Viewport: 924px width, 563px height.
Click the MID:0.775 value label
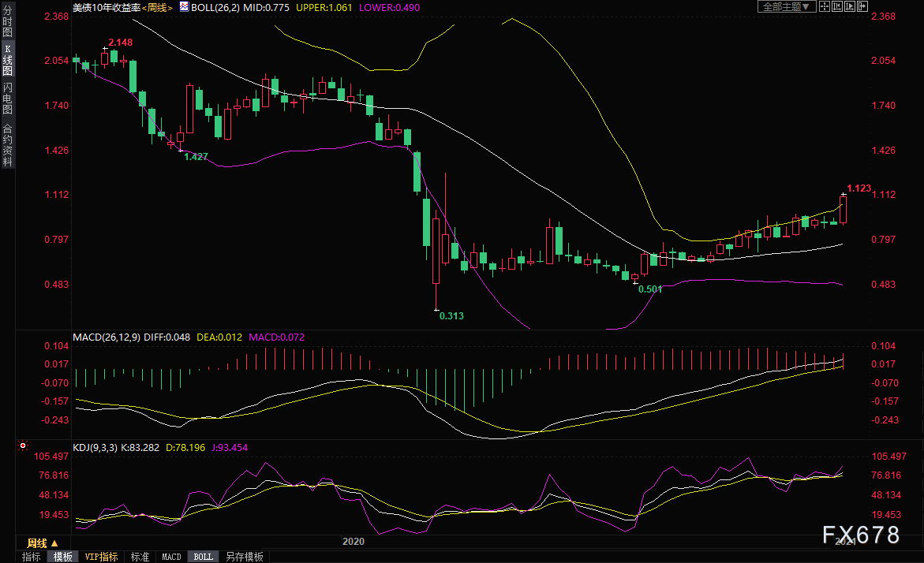pyautogui.click(x=266, y=8)
